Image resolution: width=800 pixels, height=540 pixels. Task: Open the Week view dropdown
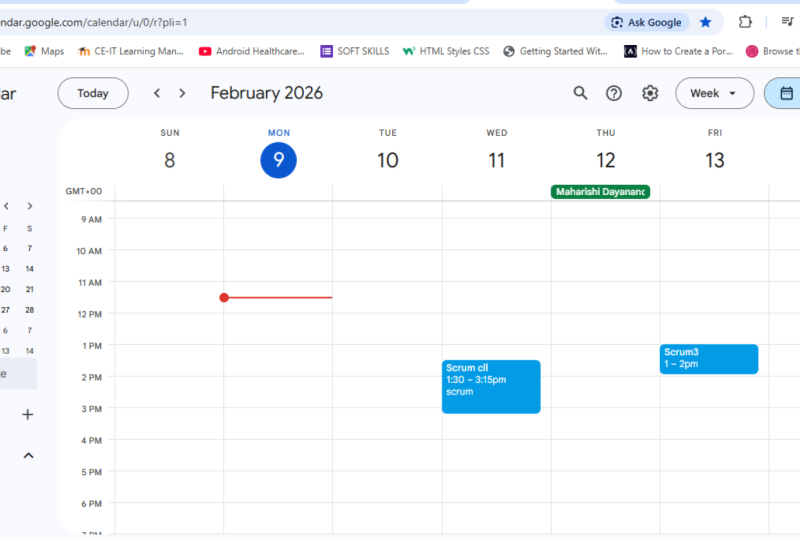pos(714,93)
